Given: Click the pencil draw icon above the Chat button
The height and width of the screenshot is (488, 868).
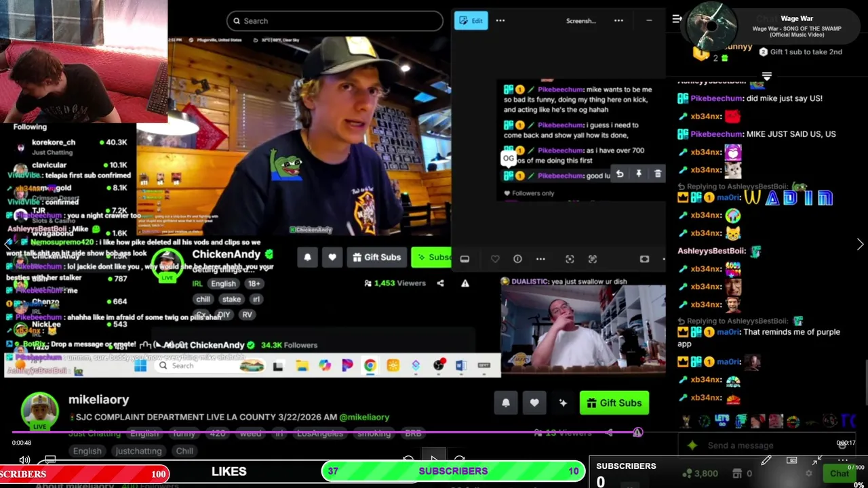Looking at the screenshot, I should [766, 461].
